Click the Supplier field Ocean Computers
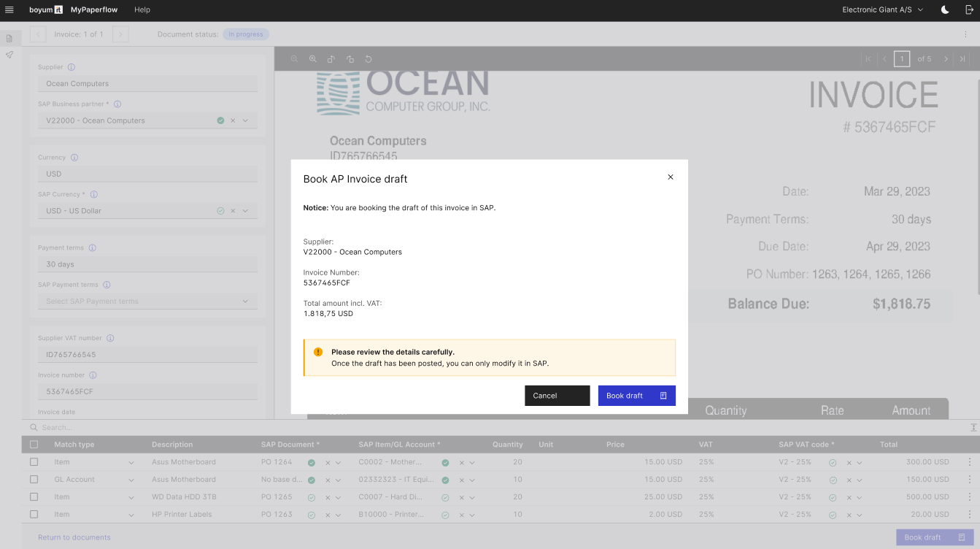Viewport: 980px width, 549px height. point(147,83)
